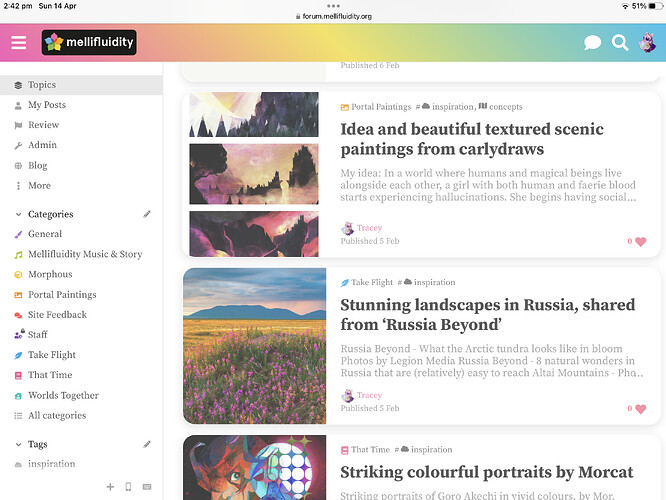
Task: Open the middle carlydraws pink lake painting
Action: (254, 174)
